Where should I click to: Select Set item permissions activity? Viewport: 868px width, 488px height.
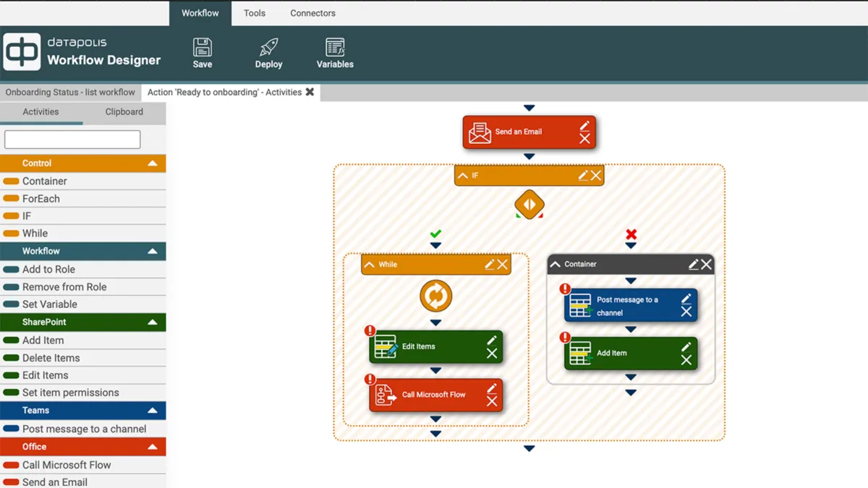(x=82, y=393)
